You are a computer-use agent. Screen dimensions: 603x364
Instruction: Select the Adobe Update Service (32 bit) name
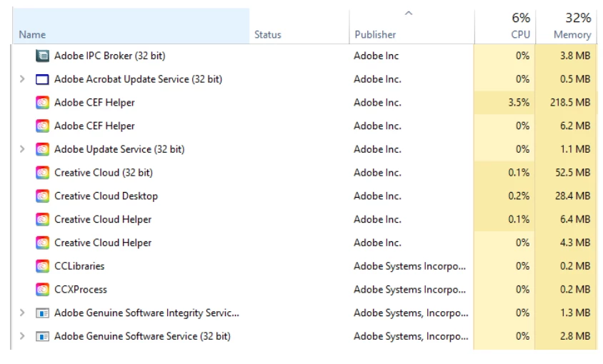119,149
